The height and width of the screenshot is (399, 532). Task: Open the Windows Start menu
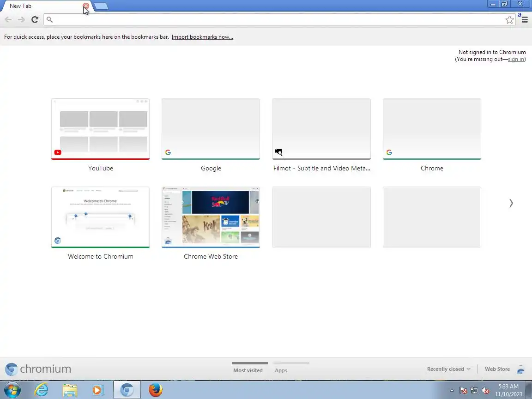pyautogui.click(x=12, y=390)
